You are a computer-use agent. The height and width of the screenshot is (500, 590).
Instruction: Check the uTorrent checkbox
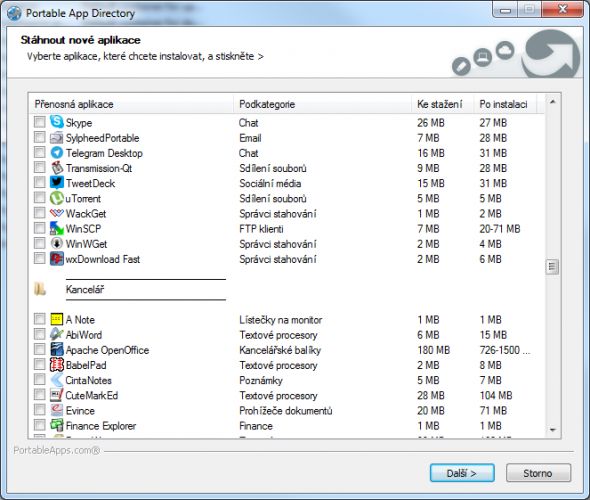40,198
